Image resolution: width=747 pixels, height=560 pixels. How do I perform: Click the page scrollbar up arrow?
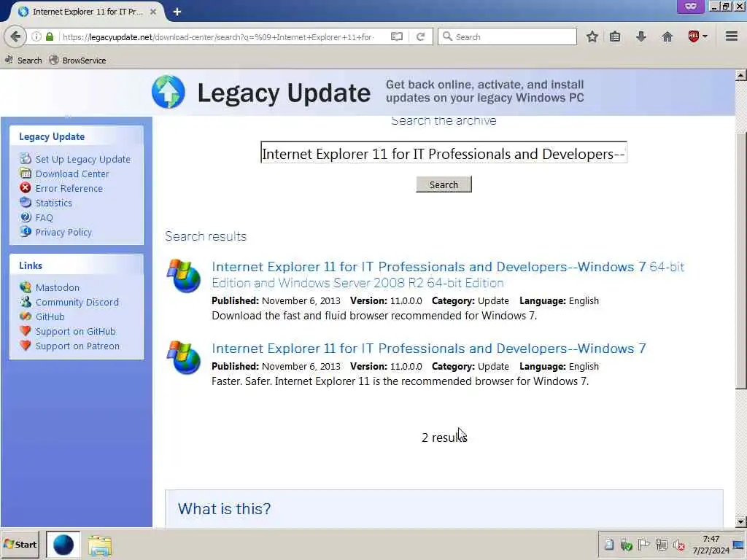tap(741, 75)
